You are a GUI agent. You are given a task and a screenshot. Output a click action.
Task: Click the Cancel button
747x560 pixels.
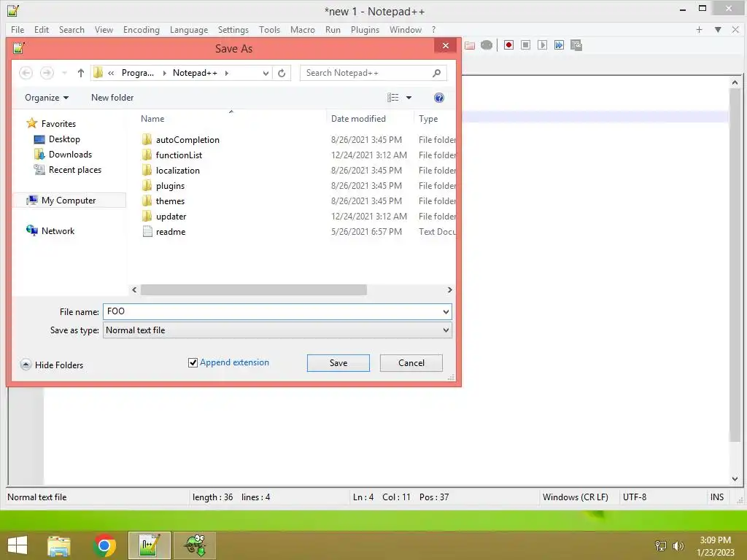pyautogui.click(x=411, y=363)
